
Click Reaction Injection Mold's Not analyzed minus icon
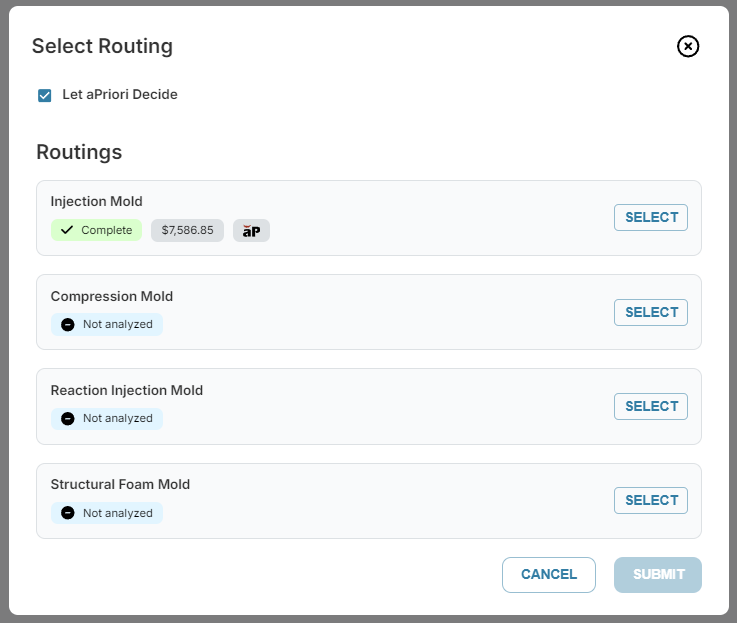pos(68,418)
